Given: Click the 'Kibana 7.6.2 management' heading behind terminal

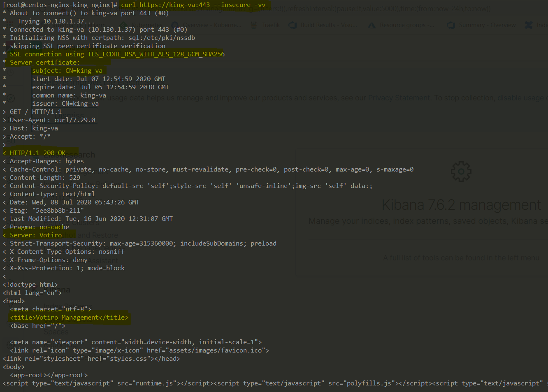Looking at the screenshot, I should coord(461,205).
